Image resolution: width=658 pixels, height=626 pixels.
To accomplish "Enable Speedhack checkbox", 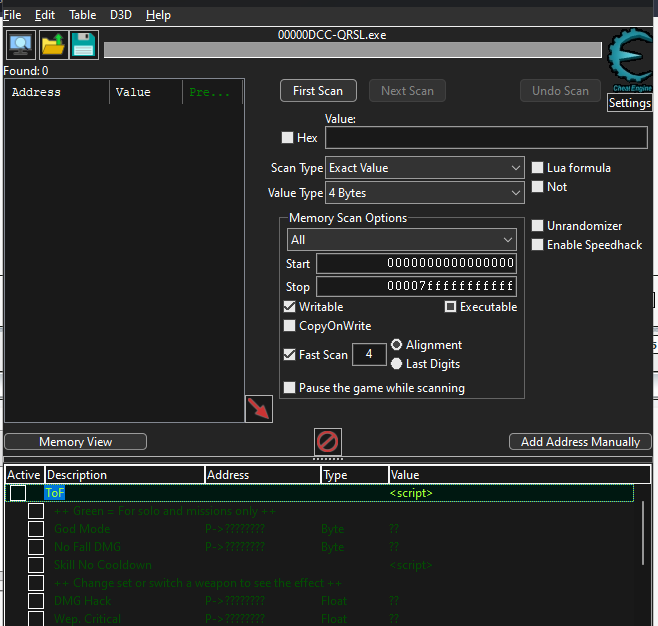I will click(537, 245).
